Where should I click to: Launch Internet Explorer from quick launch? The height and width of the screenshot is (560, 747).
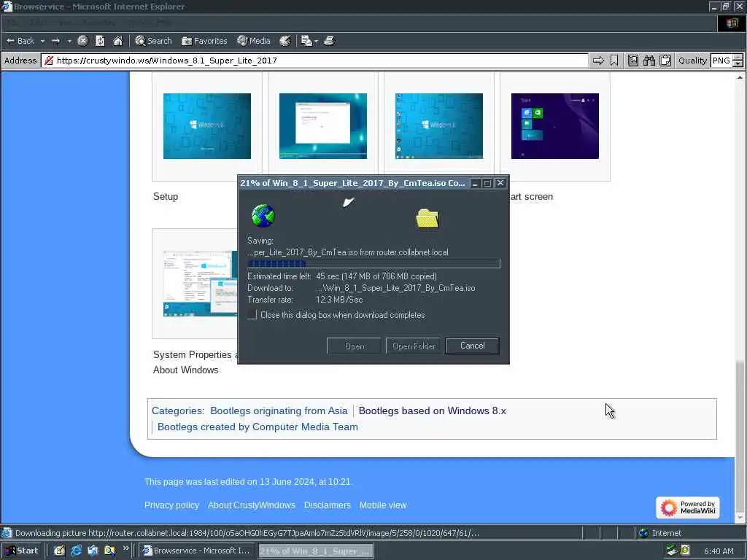(76, 551)
